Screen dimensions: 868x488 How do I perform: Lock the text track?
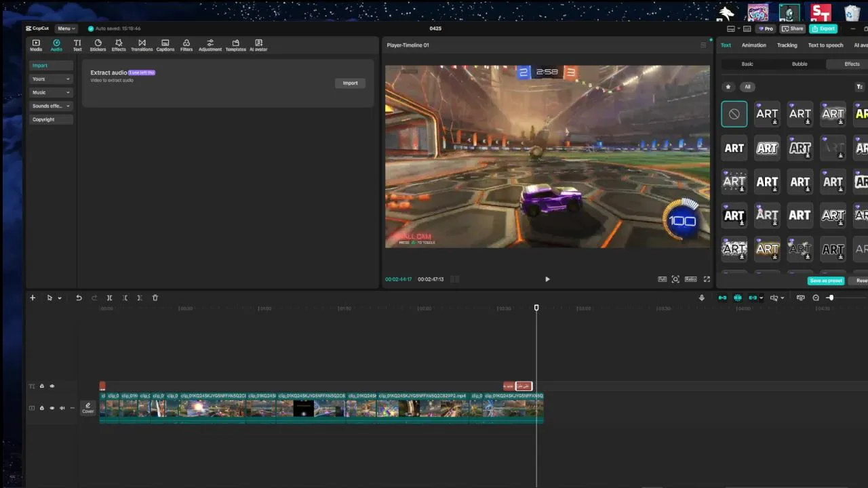coord(41,386)
